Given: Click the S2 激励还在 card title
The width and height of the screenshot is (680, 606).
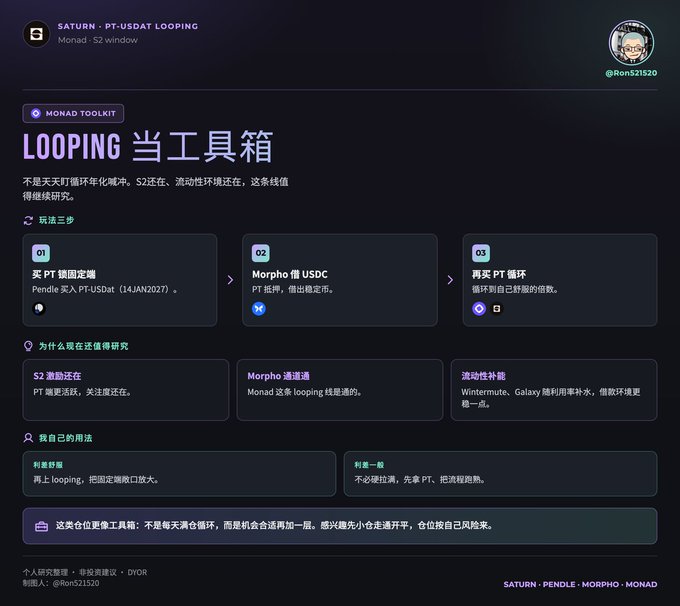Looking at the screenshot, I should coord(57,376).
